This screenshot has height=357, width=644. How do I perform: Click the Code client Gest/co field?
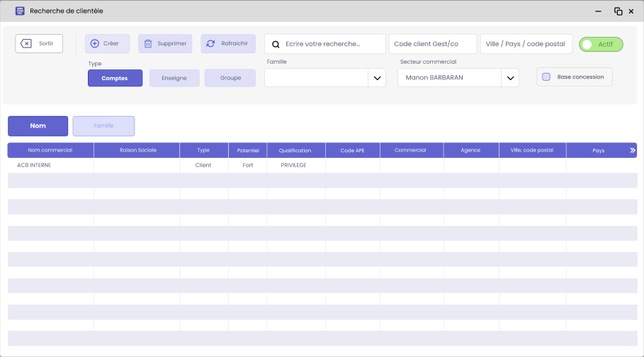(432, 44)
